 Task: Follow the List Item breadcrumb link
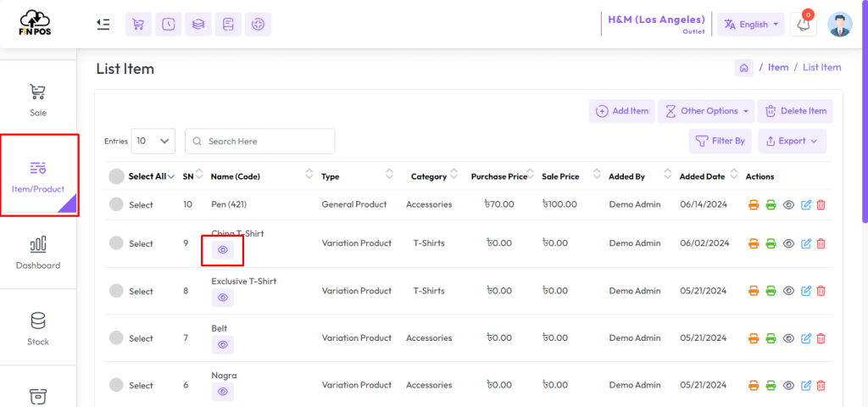click(822, 68)
